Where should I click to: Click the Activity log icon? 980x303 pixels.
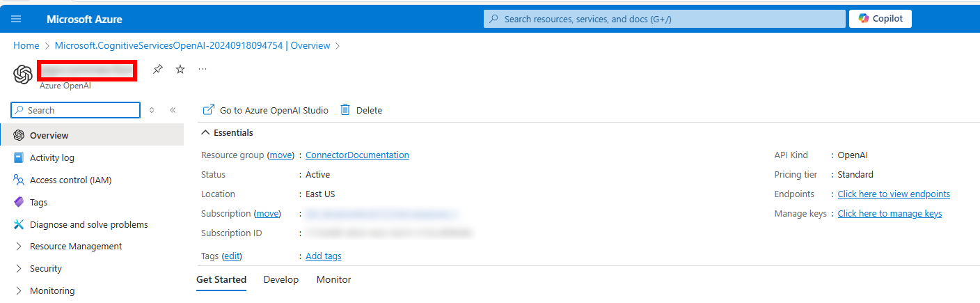pos(19,157)
